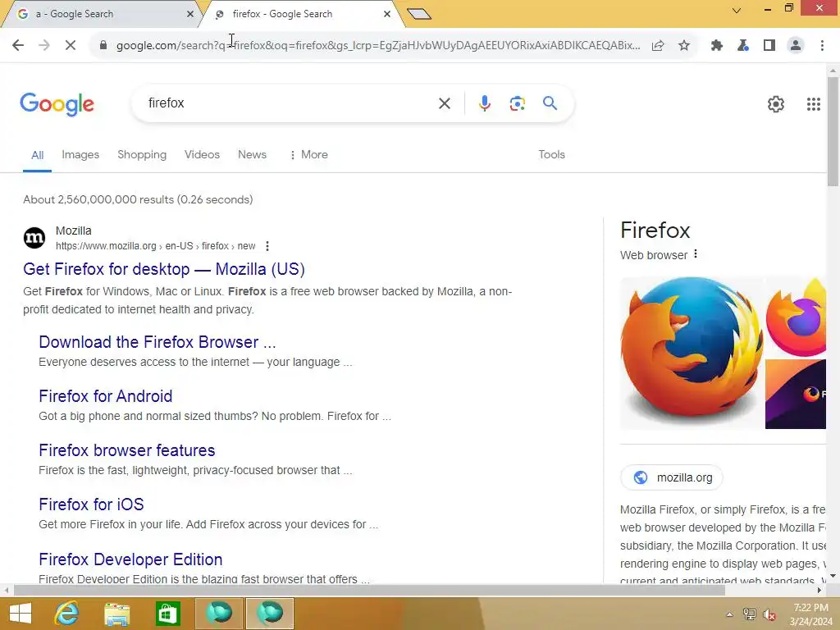Open a new tab

pyautogui.click(x=419, y=14)
